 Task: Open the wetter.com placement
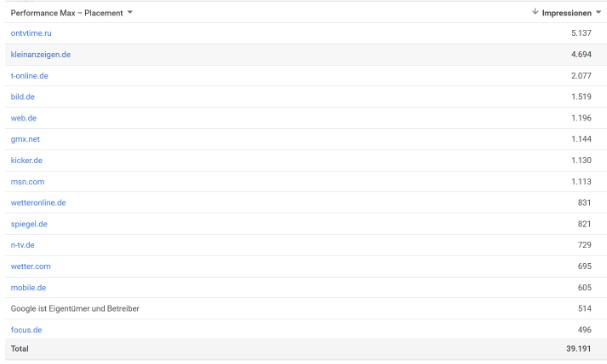click(31, 266)
